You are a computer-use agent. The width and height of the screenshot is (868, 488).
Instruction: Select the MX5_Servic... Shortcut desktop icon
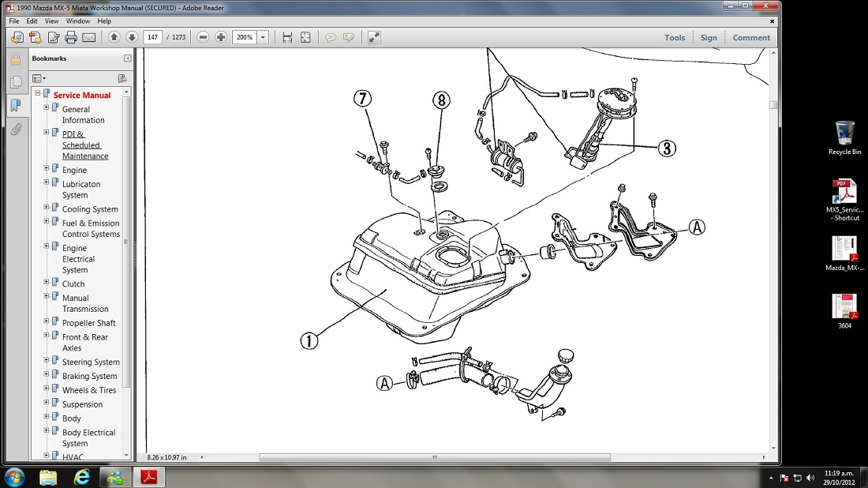coord(845,200)
